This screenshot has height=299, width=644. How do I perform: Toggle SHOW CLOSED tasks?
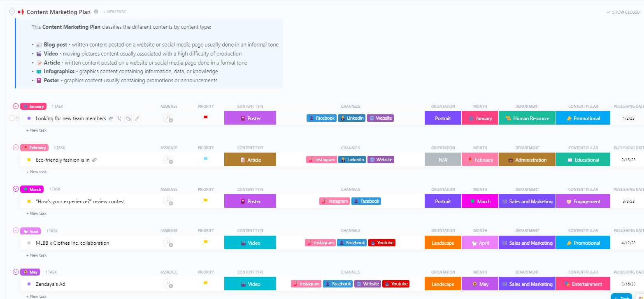point(623,12)
